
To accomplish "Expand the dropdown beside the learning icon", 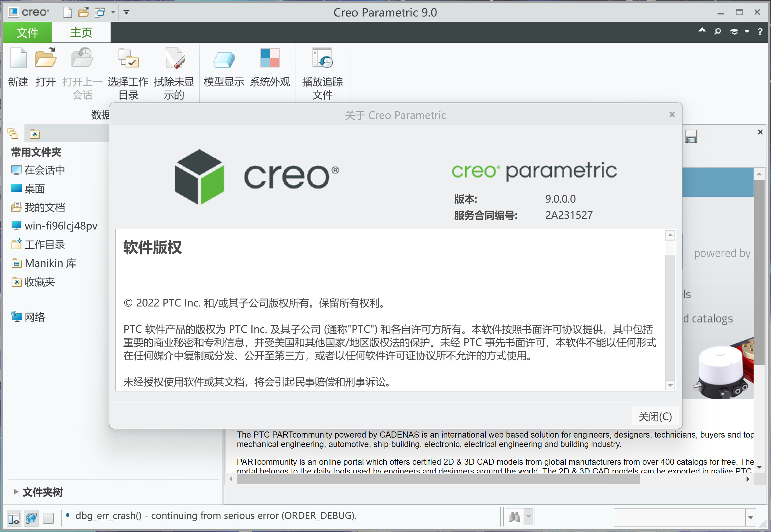I will [747, 32].
